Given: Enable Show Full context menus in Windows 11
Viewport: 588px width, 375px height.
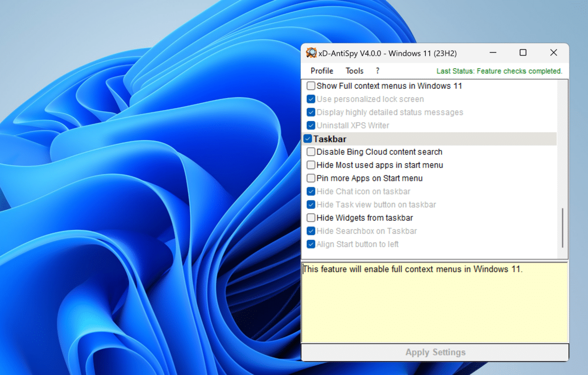Looking at the screenshot, I should click(311, 85).
